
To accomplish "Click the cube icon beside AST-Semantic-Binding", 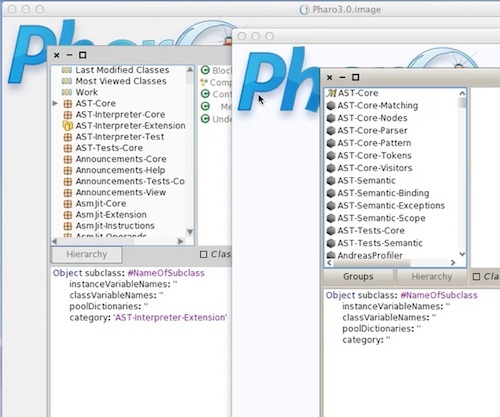I will pos(331,193).
